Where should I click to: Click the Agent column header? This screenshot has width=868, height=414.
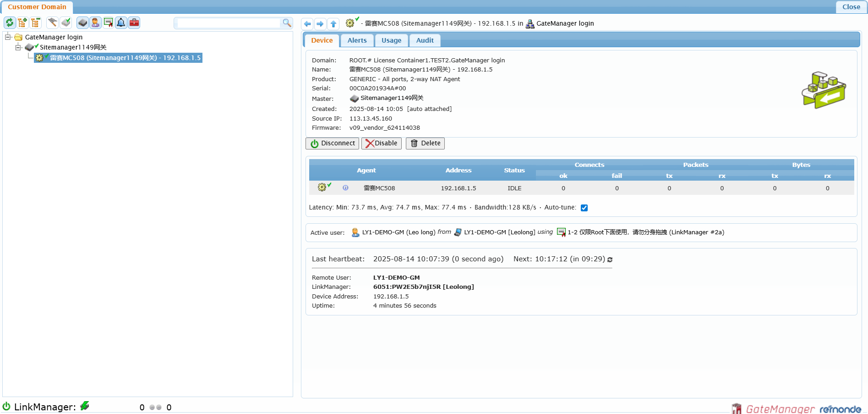tap(366, 170)
